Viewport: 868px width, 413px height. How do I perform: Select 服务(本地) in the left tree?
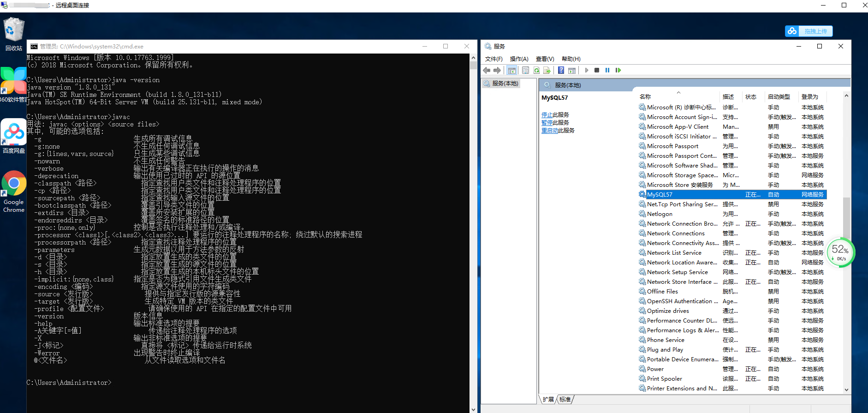[x=501, y=84]
